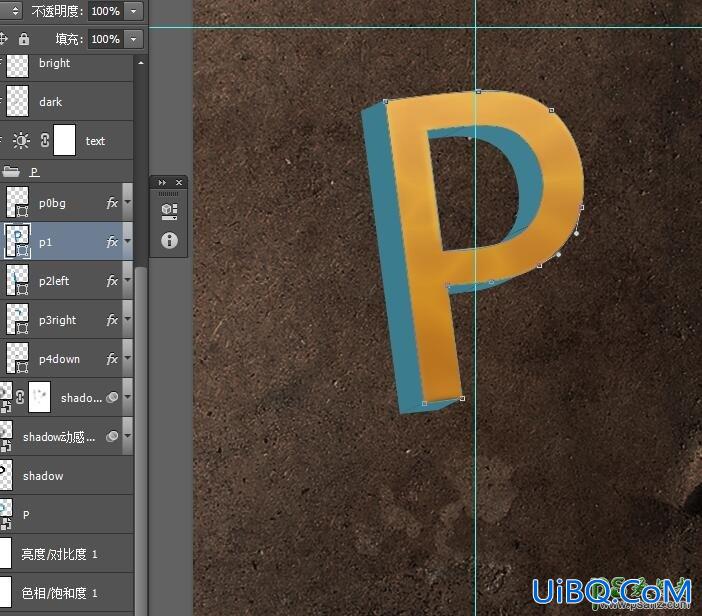Click the fx icon on p0bg layer
The image size is (702, 616).
(x=112, y=203)
